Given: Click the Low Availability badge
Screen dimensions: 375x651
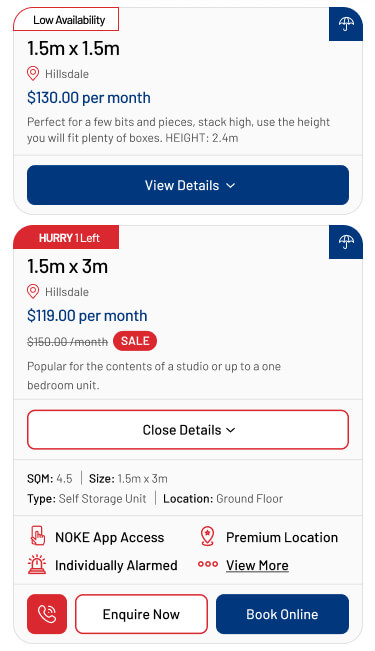Looking at the screenshot, I should pyautogui.click(x=66, y=19).
